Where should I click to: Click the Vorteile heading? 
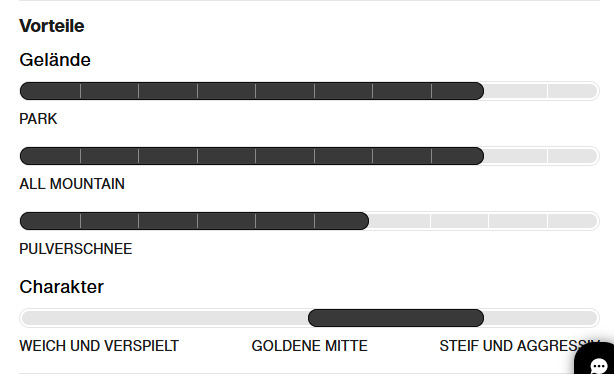click(x=52, y=26)
